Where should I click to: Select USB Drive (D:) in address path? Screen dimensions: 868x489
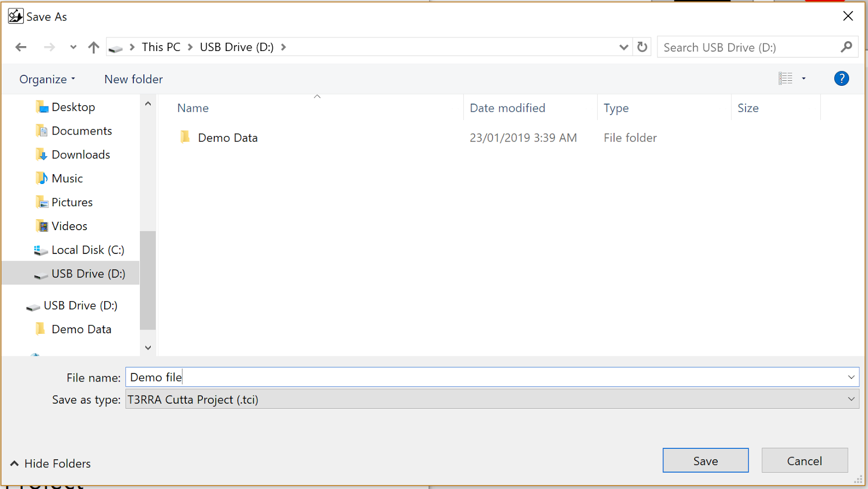coord(237,47)
